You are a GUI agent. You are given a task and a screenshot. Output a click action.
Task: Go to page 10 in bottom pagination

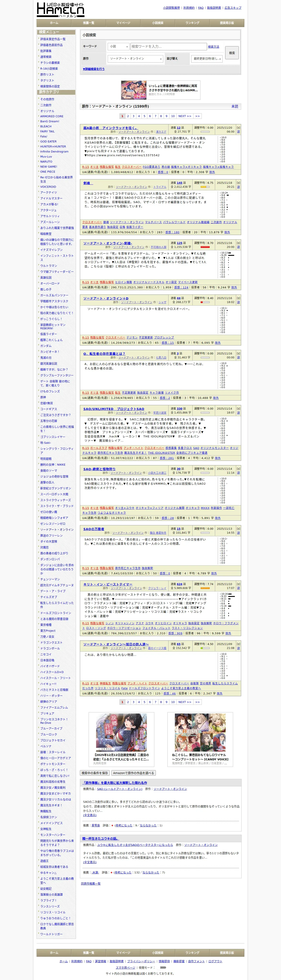tap(173, 702)
